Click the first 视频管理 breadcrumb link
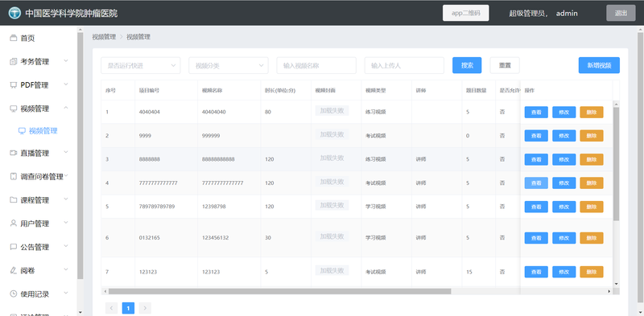 pyautogui.click(x=104, y=37)
